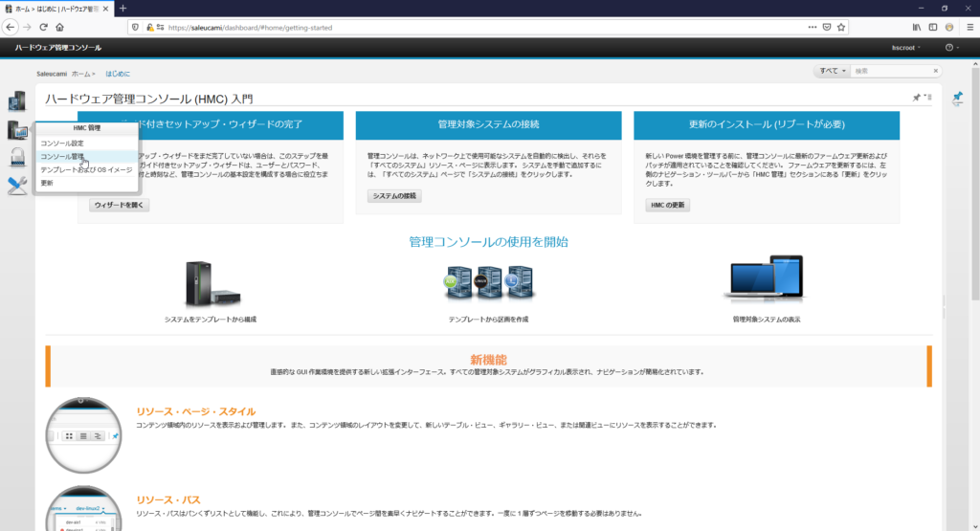Click the システムの接続 button
The width and height of the screenshot is (980, 531).
point(394,196)
